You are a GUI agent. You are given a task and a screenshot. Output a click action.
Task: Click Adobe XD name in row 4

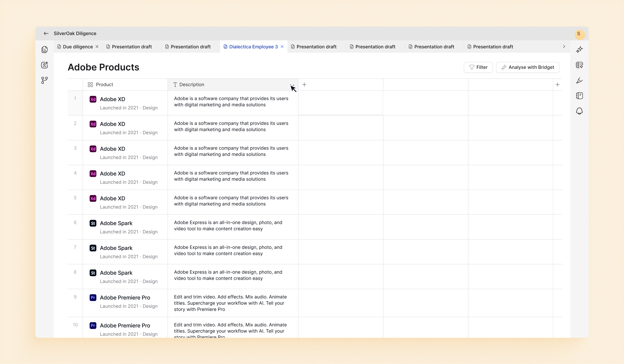[x=113, y=174]
